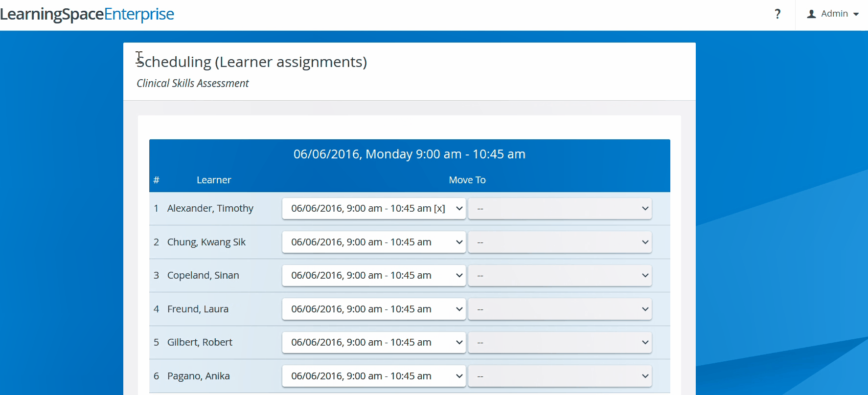
Task: Open Freund, Laura's timeslot dropdown
Action: [374, 309]
